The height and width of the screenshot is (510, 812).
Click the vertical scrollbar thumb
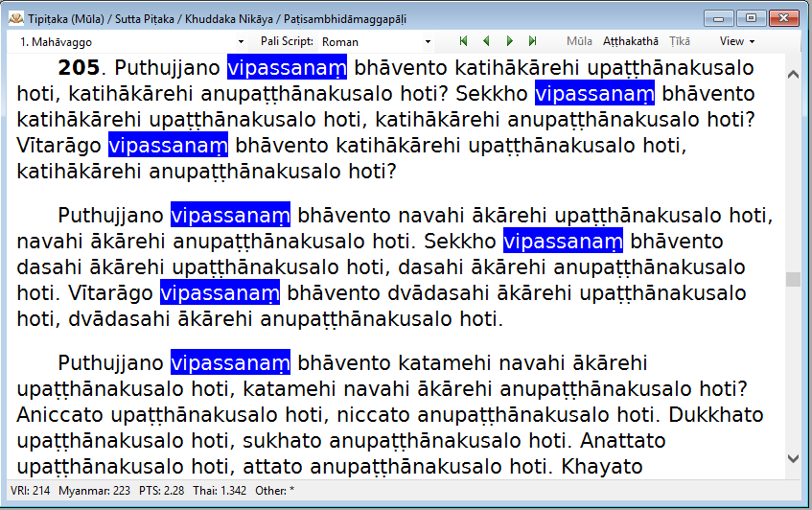coord(793,279)
